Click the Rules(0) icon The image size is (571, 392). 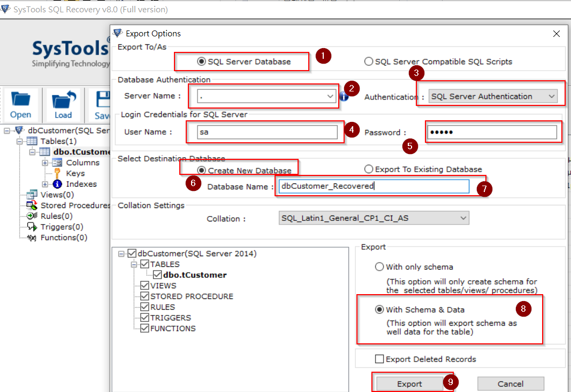32,216
